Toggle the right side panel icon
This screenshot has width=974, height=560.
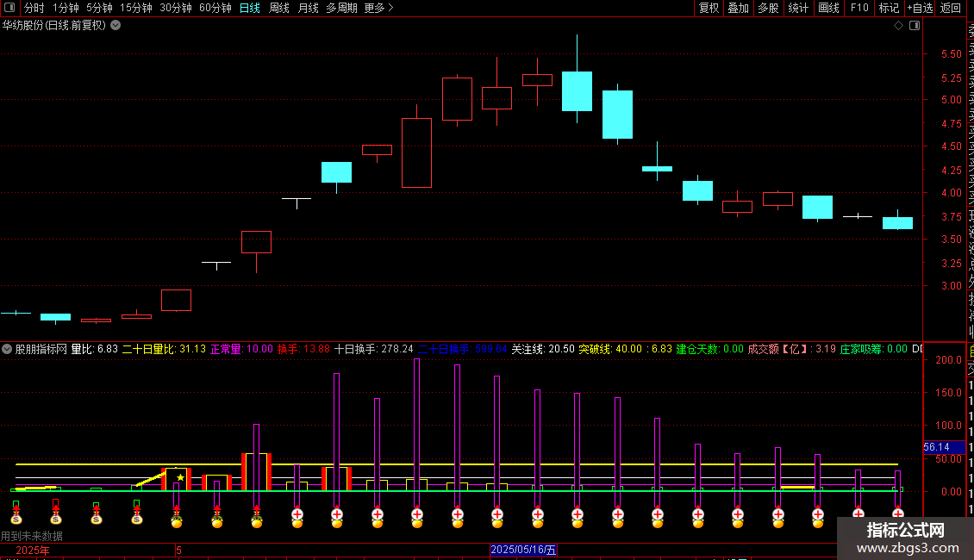[915, 26]
